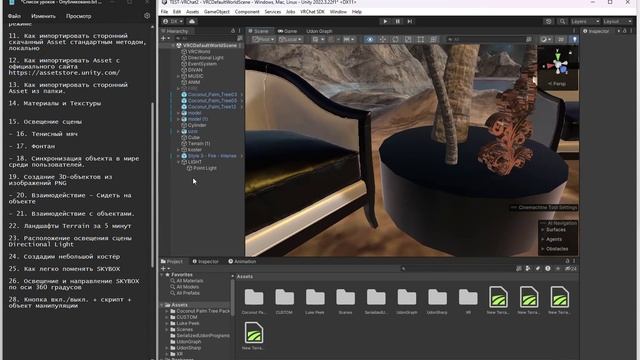Click the Scene orientation gizmo
The width and height of the screenshot is (640, 360).
click(x=558, y=64)
